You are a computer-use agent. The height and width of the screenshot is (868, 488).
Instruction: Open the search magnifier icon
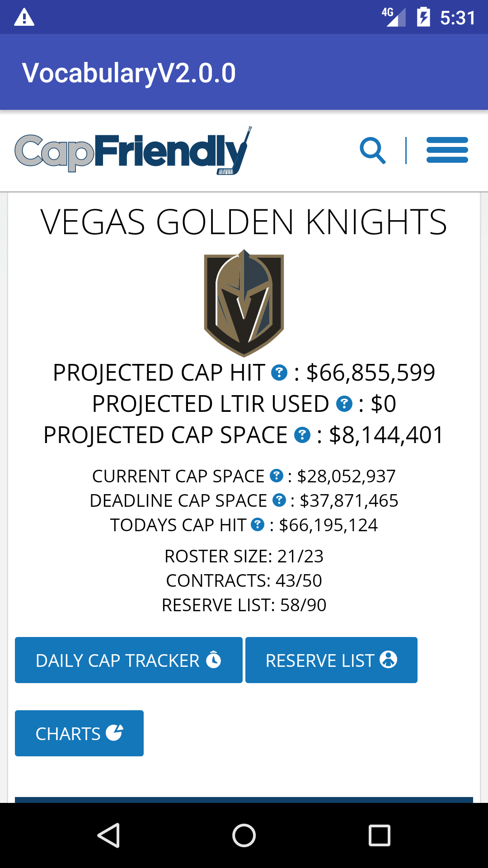pyautogui.click(x=373, y=151)
